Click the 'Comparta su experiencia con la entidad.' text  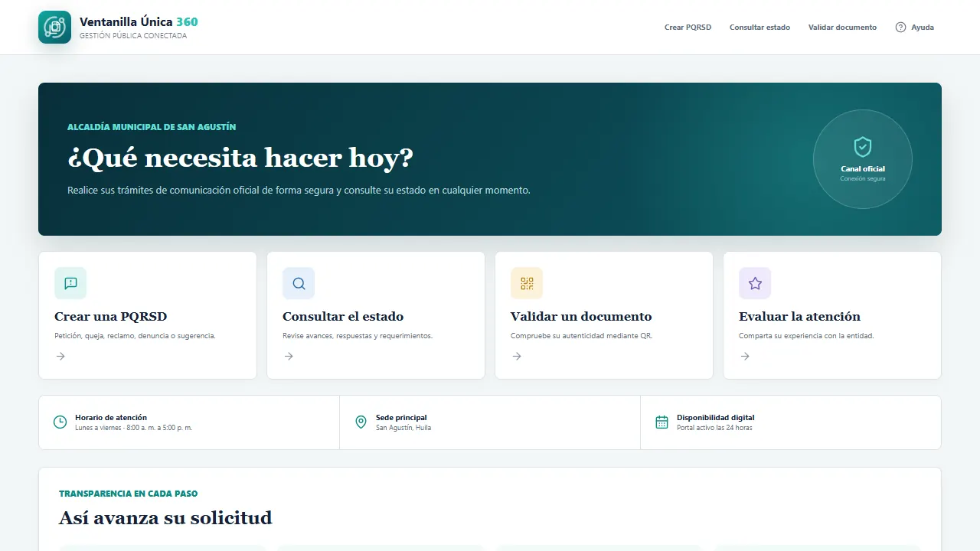point(806,336)
